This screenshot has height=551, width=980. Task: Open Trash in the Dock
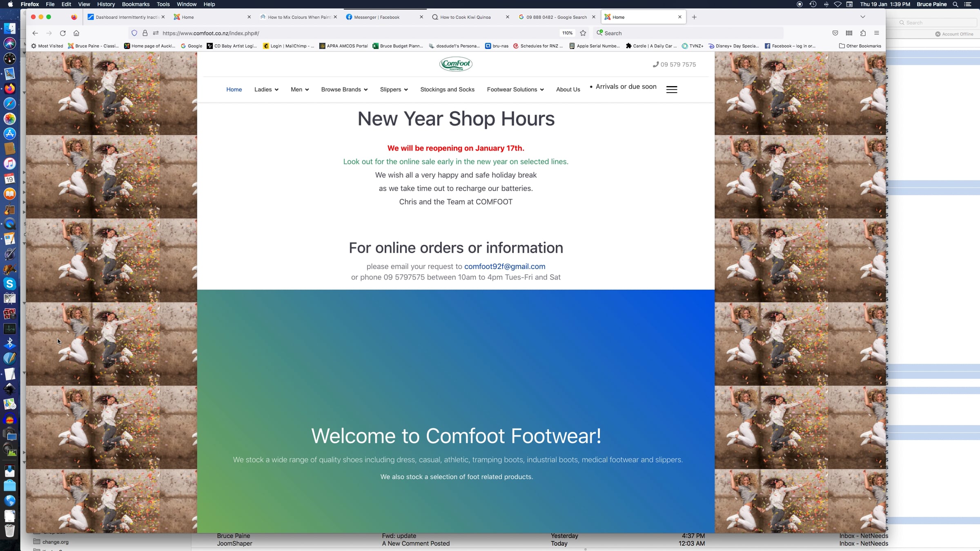point(10,531)
